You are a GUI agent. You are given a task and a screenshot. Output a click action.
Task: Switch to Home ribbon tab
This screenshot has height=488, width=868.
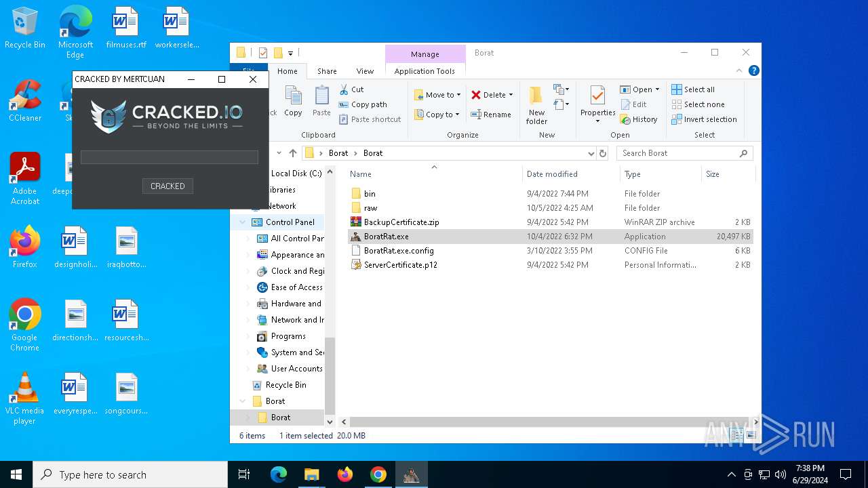click(288, 71)
